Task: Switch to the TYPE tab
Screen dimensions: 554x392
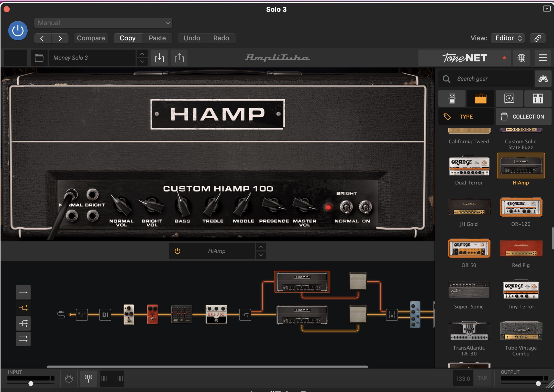Action: tap(466, 117)
